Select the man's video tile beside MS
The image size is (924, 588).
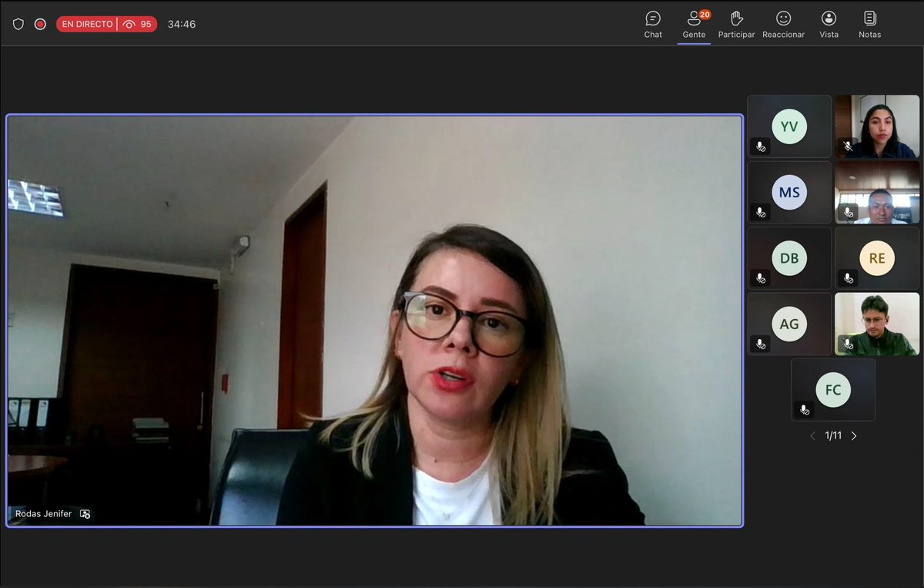877,192
